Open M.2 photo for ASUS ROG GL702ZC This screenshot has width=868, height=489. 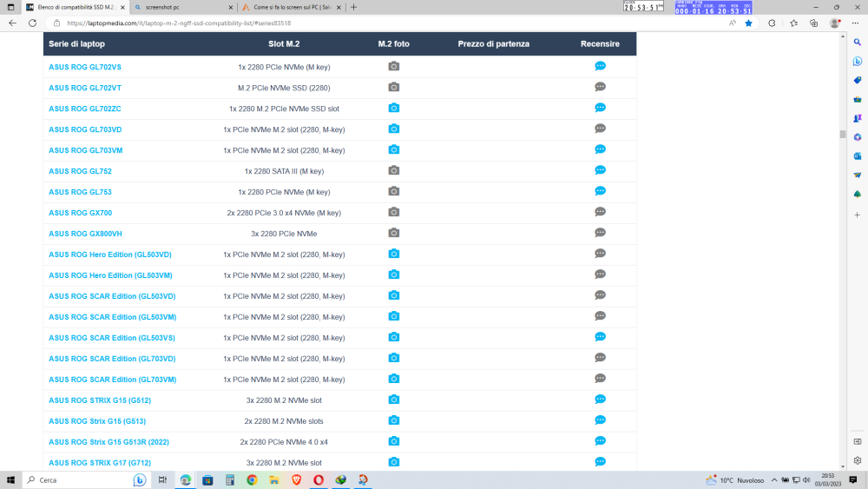point(393,108)
